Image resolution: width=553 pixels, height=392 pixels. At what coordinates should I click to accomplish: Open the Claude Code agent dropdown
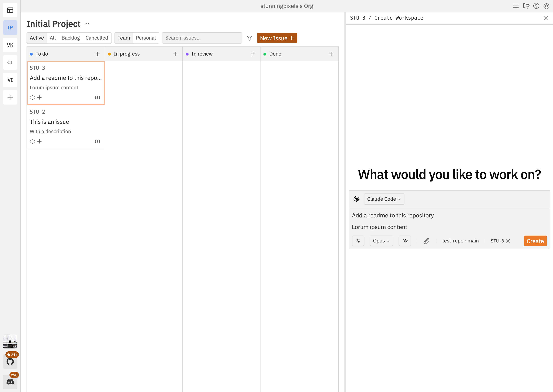(384, 199)
